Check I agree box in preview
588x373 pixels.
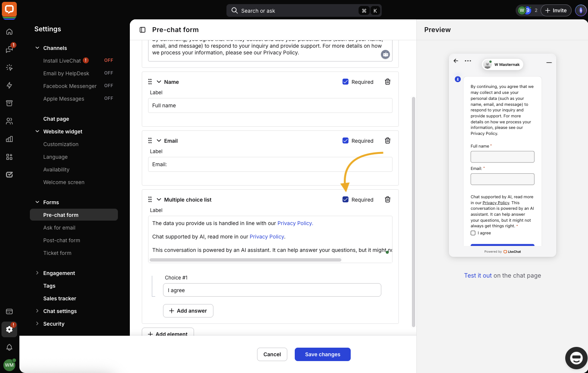point(473,233)
